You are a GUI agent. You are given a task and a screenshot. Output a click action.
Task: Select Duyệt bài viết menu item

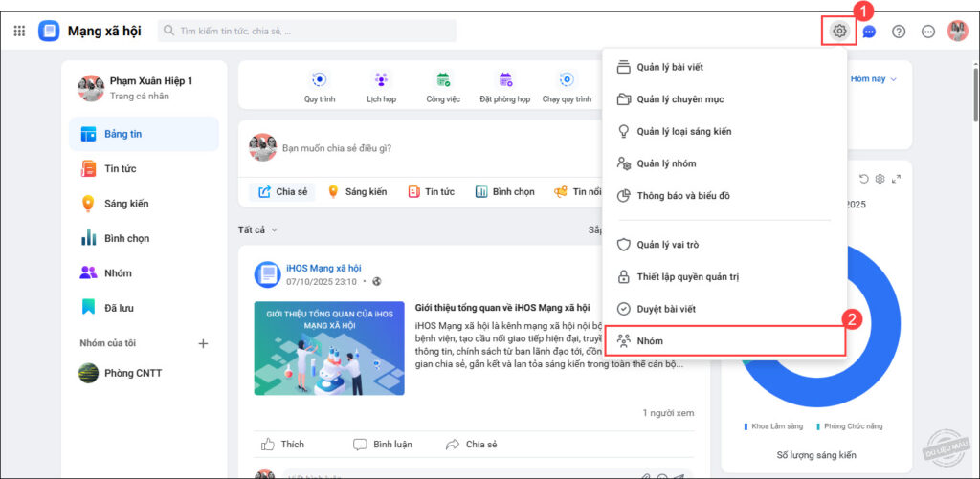point(724,309)
